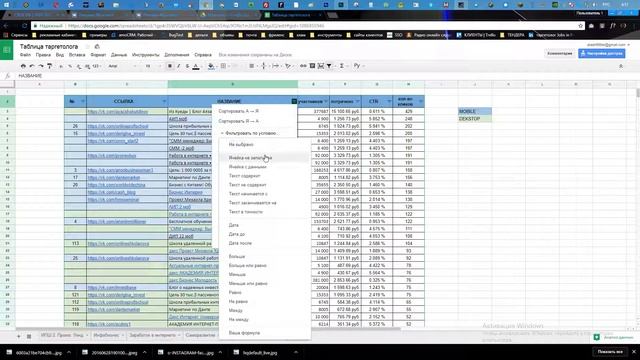This screenshot has width=640, height=360.
Task: Toggle the filter funnel icon in toolbar
Action: pyautogui.click(x=329, y=66)
